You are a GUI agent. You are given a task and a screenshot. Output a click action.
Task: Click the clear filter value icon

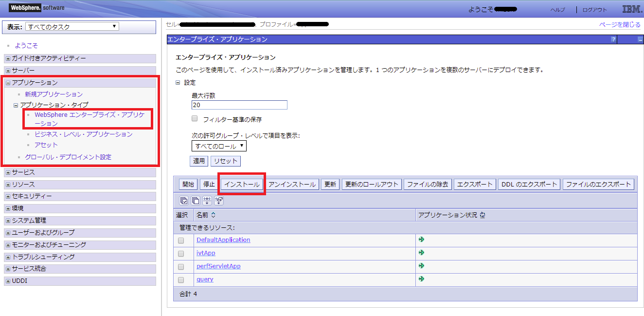click(219, 200)
